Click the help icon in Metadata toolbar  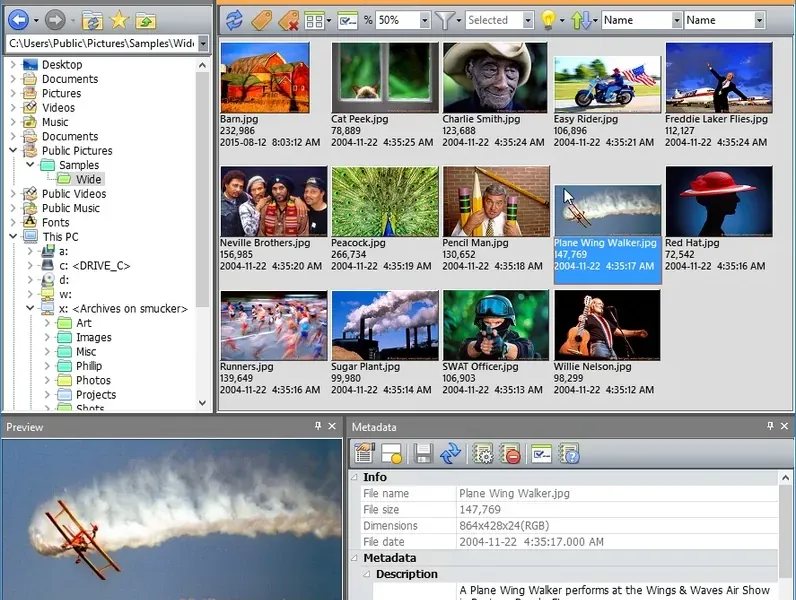click(569, 453)
